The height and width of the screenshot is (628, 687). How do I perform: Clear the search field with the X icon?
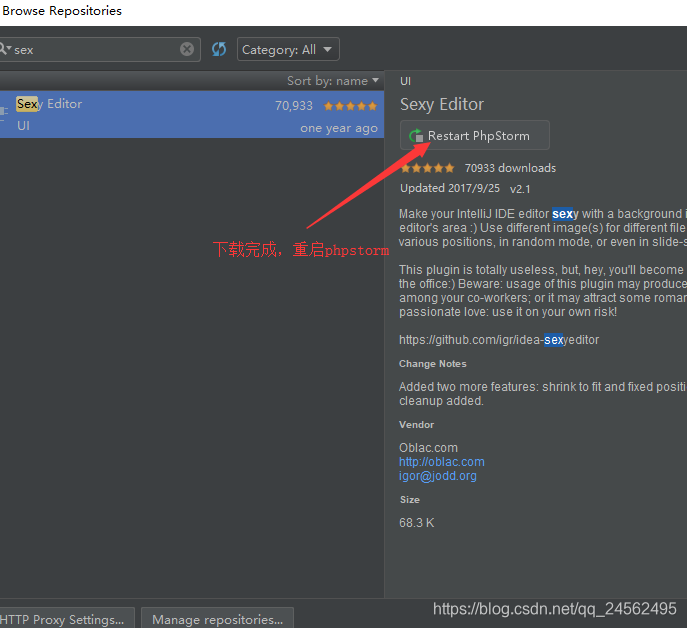click(x=187, y=49)
